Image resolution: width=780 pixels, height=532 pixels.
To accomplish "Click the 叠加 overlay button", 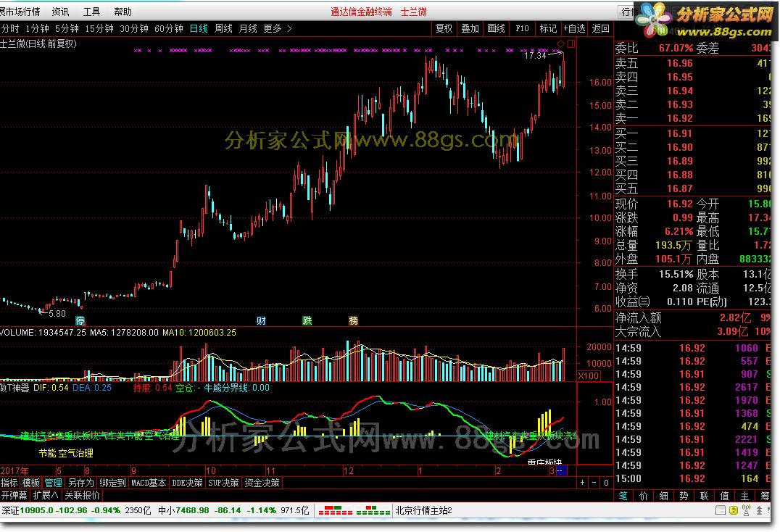I will [470, 28].
